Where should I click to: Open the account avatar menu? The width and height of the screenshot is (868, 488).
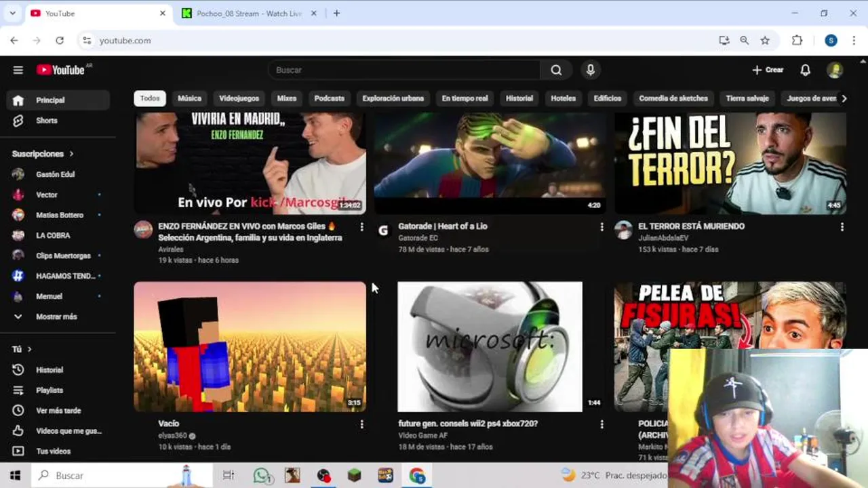pyautogui.click(x=835, y=70)
